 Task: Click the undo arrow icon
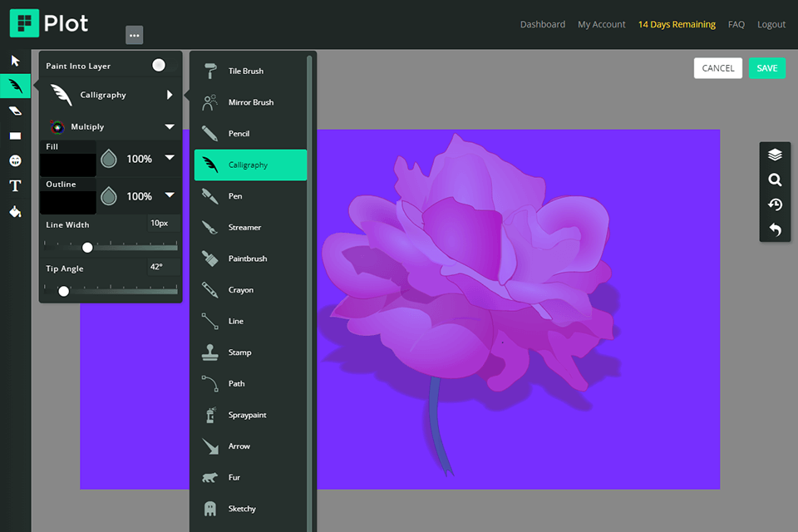[775, 230]
